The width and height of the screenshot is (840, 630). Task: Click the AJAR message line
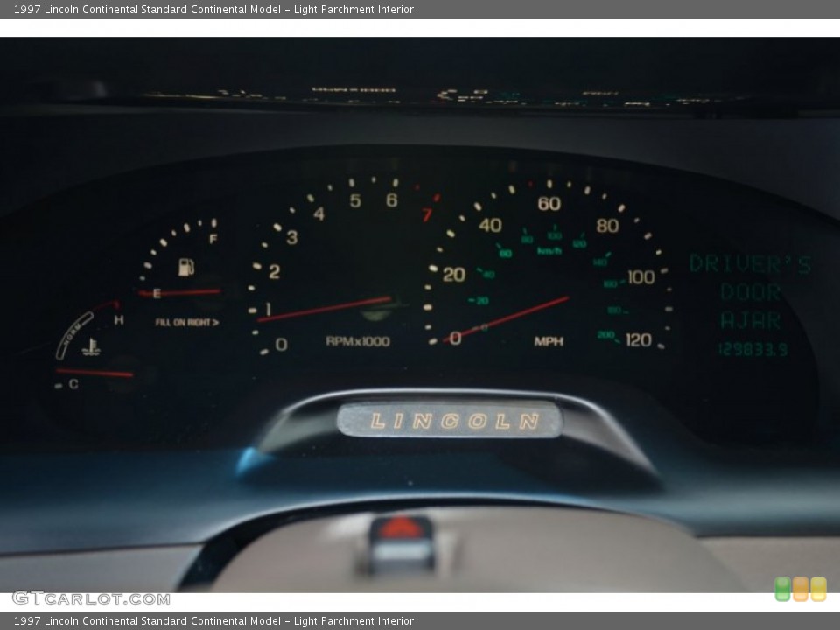point(750,320)
